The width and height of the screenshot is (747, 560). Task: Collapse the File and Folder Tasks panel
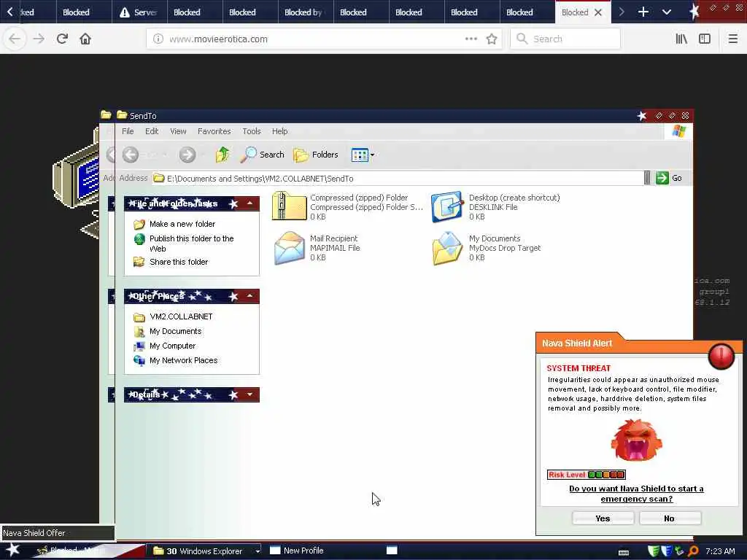pos(249,203)
